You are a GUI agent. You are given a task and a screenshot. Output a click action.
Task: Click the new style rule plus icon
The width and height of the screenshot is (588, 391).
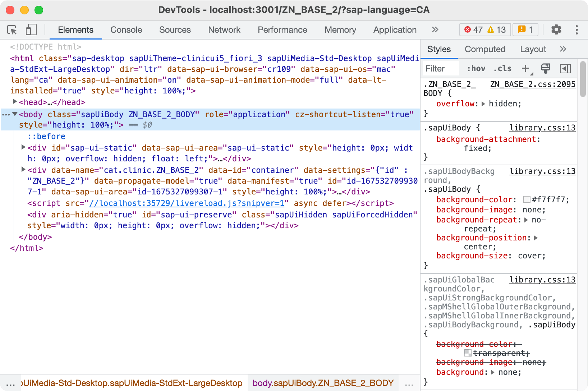click(x=525, y=68)
